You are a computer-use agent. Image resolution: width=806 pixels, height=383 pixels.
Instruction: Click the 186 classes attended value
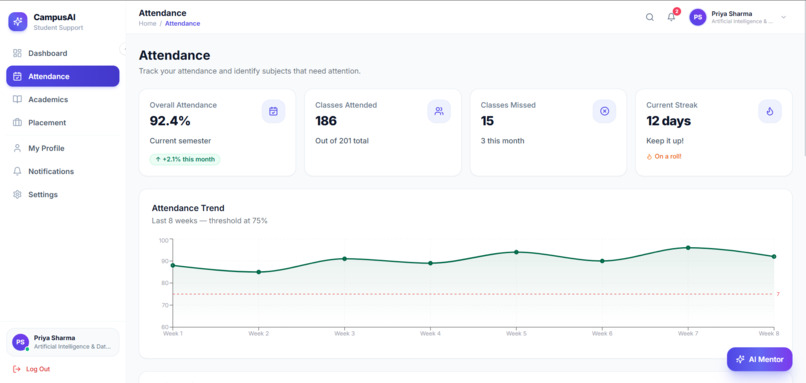(326, 121)
